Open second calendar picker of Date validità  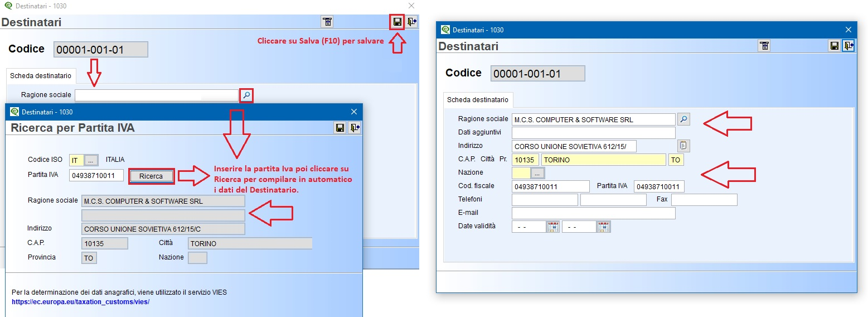(604, 227)
